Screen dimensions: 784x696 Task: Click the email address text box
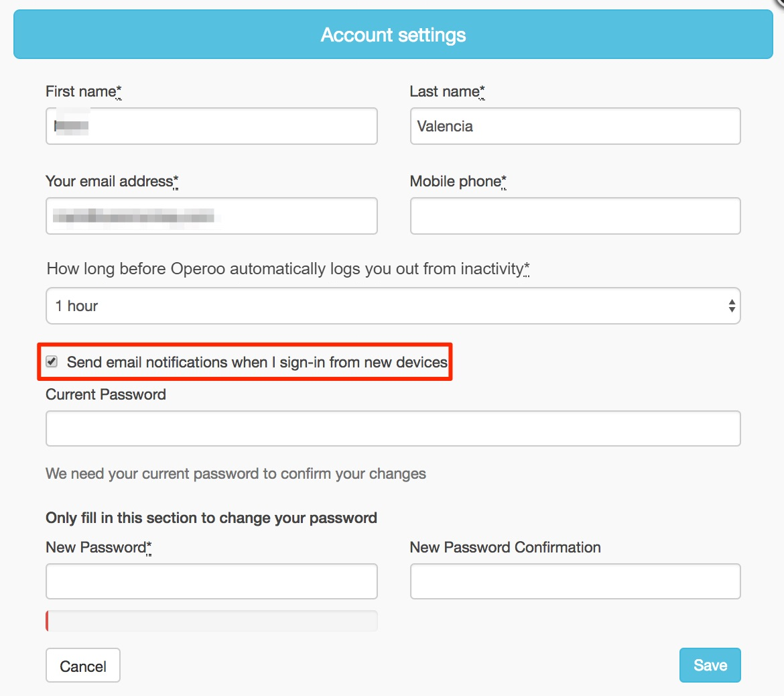pyautogui.click(x=211, y=216)
